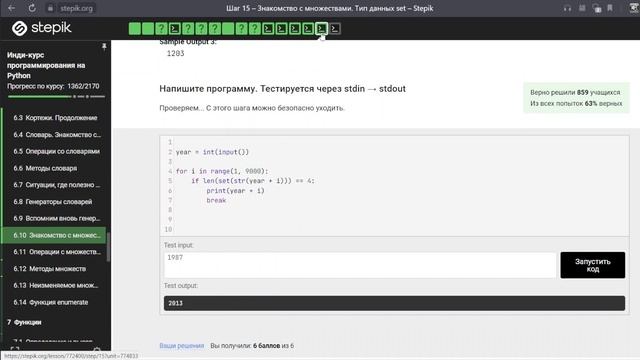Click the score text 6 баллов из 6
This screenshot has height=360, width=640.
[x=273, y=345]
